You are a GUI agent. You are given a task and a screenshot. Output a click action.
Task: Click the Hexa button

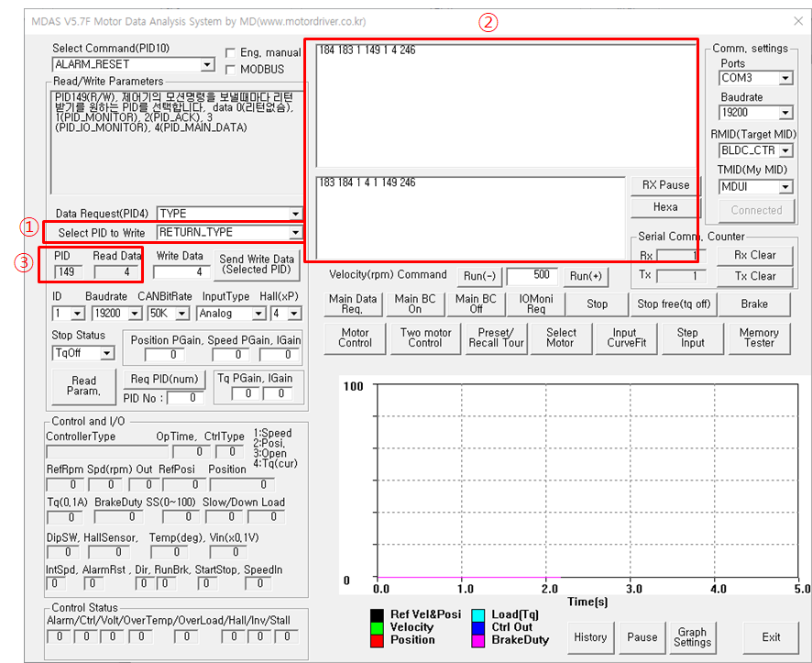[665, 207]
